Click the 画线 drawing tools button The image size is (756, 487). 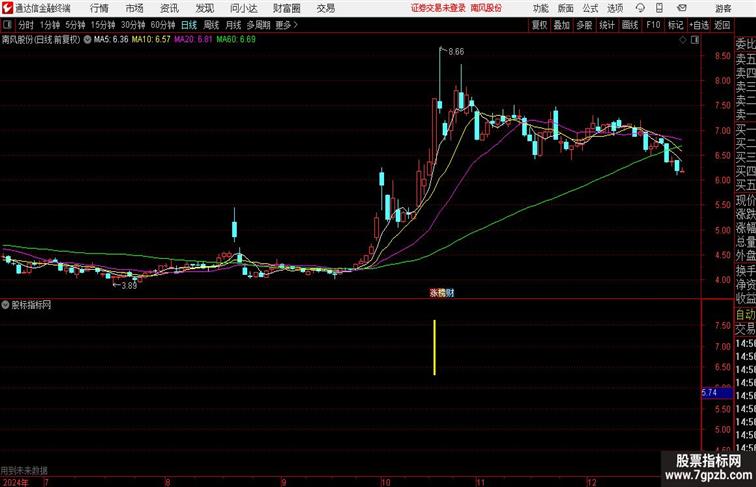(630, 25)
